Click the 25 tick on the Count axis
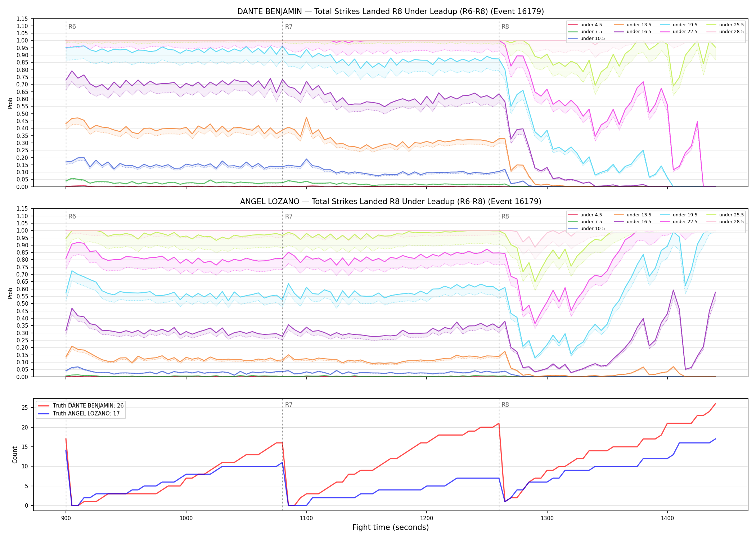Image resolution: width=756 pixels, height=540 pixels. 24,408
